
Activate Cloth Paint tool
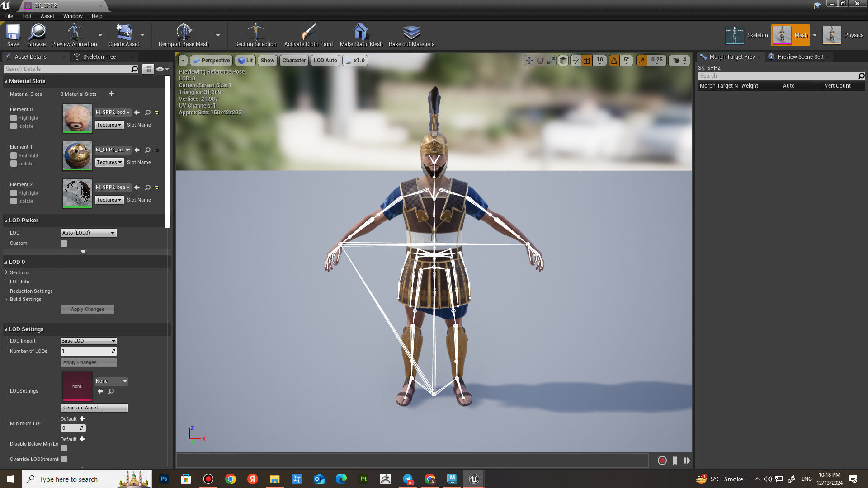[x=308, y=35]
